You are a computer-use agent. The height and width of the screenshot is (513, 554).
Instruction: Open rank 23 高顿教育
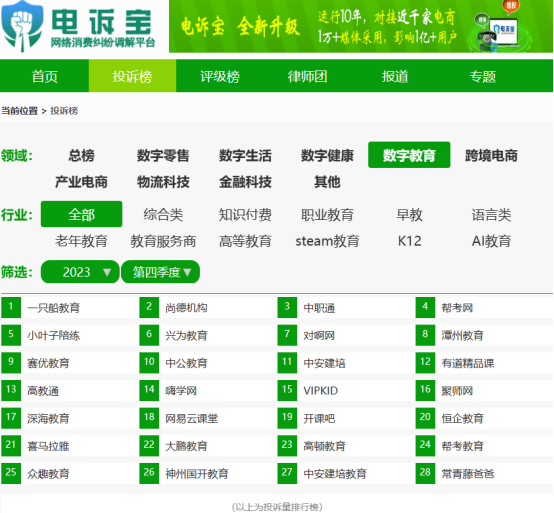[x=324, y=446]
